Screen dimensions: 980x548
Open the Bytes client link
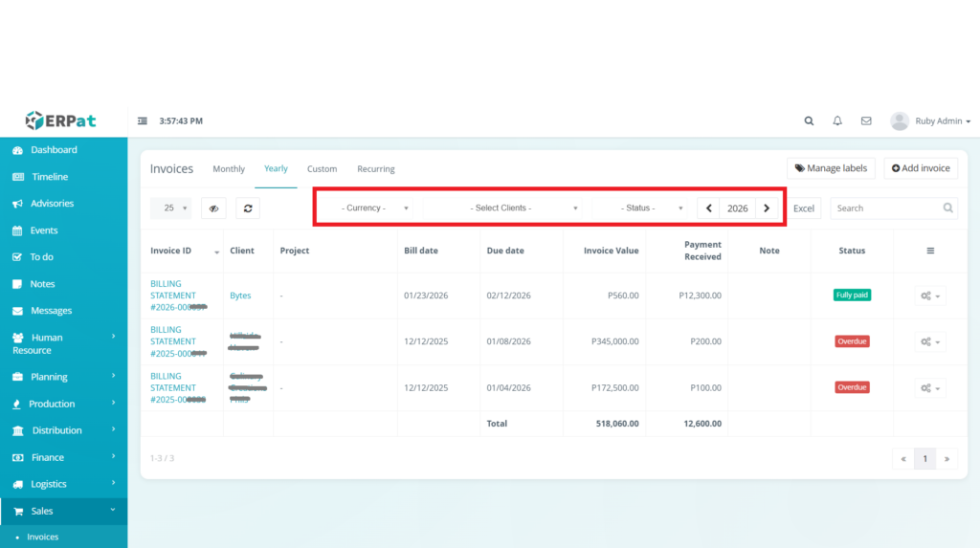(x=240, y=296)
